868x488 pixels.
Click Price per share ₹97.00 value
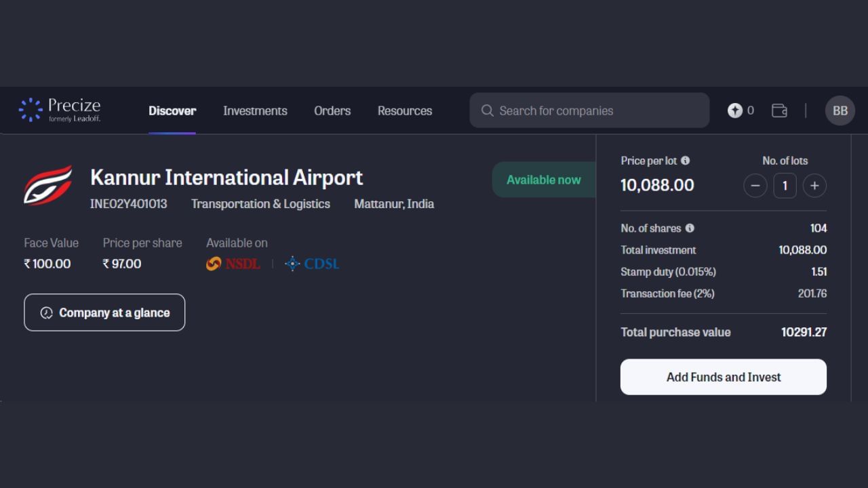click(x=122, y=264)
